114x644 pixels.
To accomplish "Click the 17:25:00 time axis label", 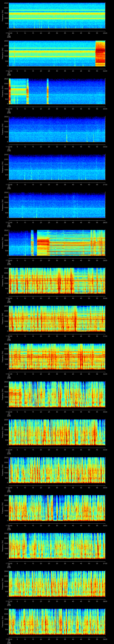I will (9, 147).
